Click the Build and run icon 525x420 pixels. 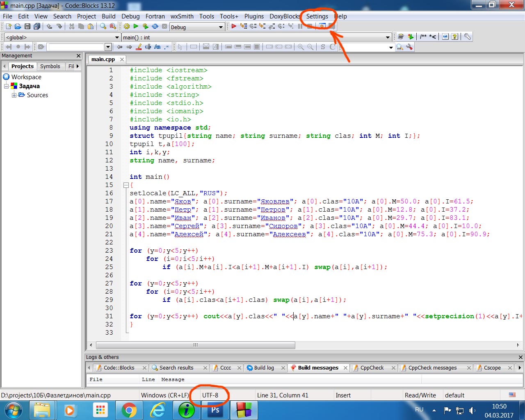[x=146, y=27]
